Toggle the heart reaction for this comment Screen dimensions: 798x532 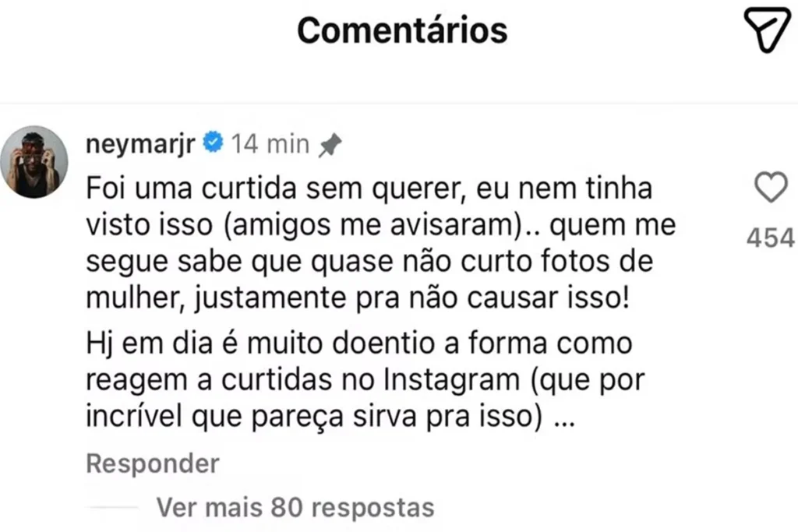pos(771,185)
